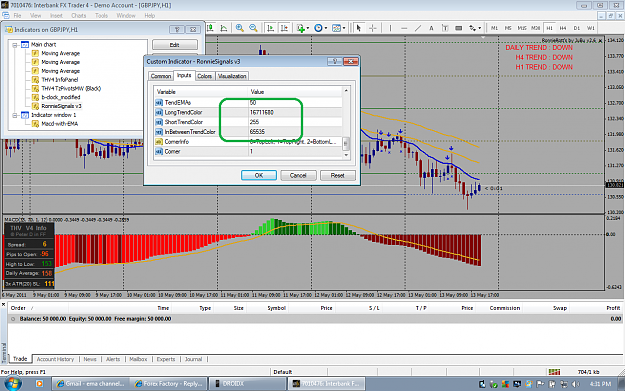Select the ShortTrendColor value 255

(x=254, y=122)
